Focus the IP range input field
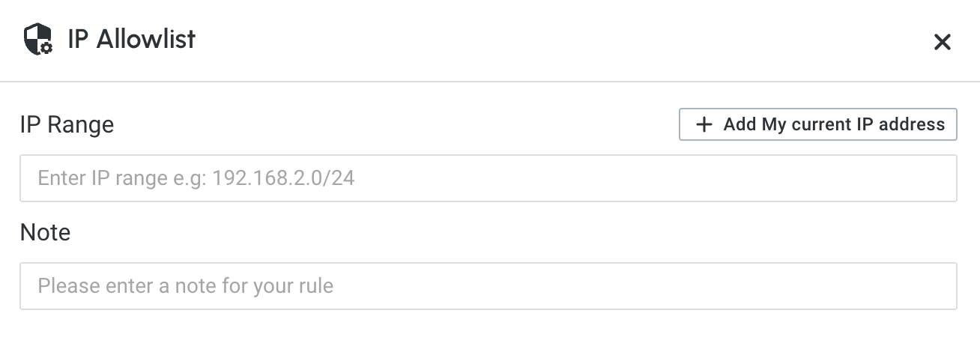Viewport: 980px width, 343px height. (x=488, y=178)
